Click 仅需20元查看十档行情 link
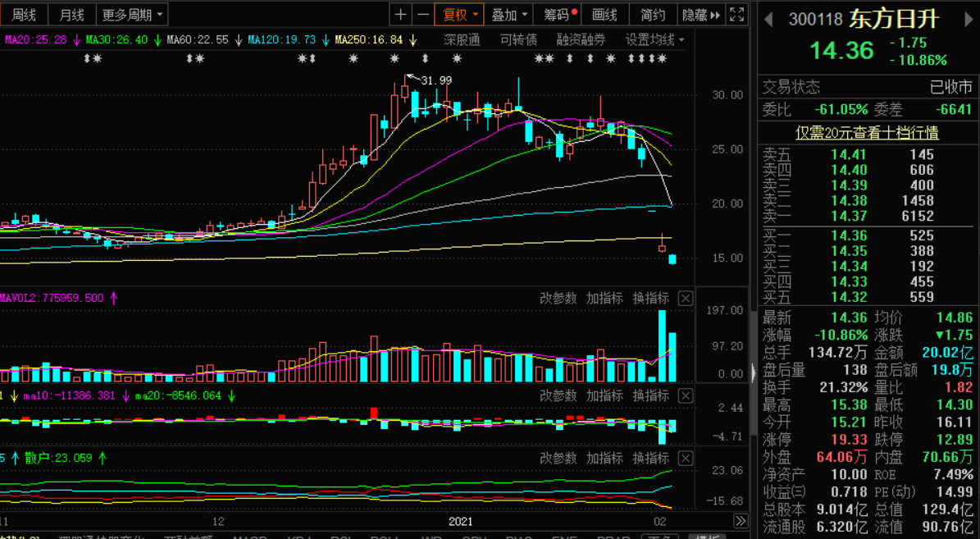Screen dimensions: 980x539 coord(868,132)
